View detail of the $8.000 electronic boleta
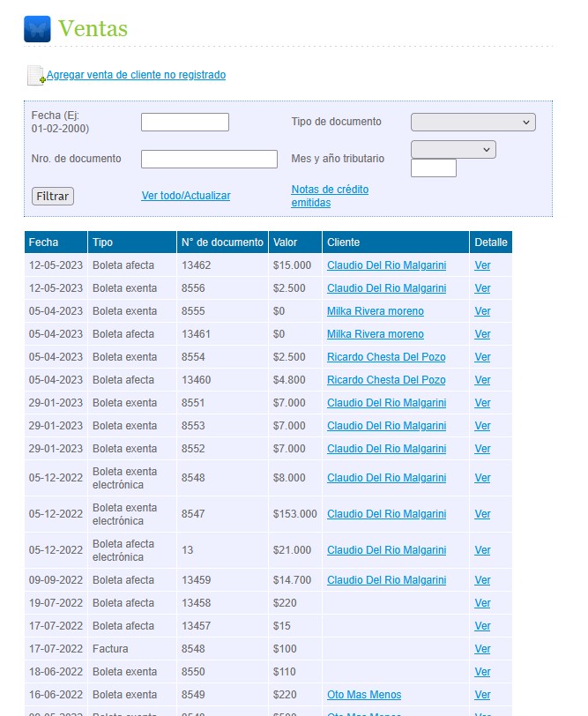 pos(482,478)
